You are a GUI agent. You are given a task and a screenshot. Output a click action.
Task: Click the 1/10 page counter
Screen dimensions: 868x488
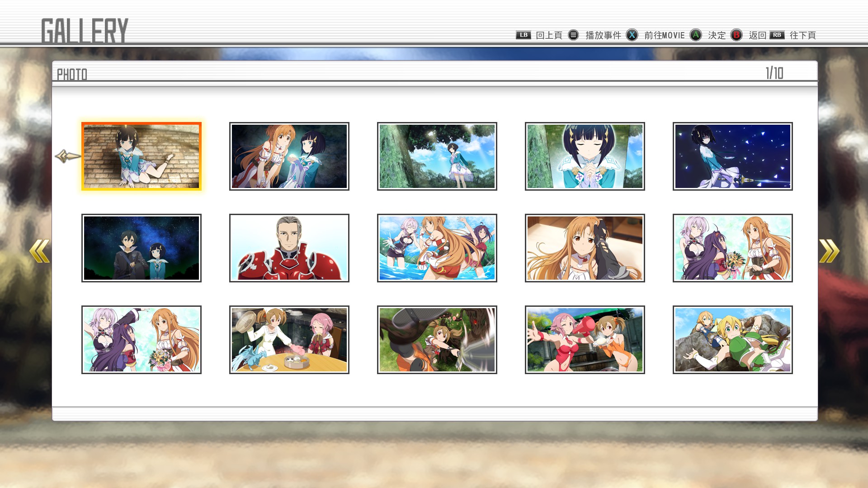774,73
